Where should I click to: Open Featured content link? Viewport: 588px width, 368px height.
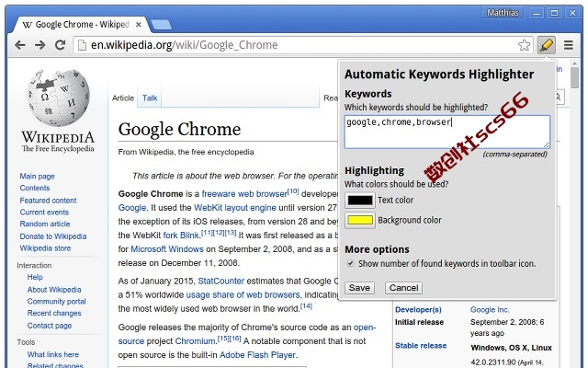(48, 201)
